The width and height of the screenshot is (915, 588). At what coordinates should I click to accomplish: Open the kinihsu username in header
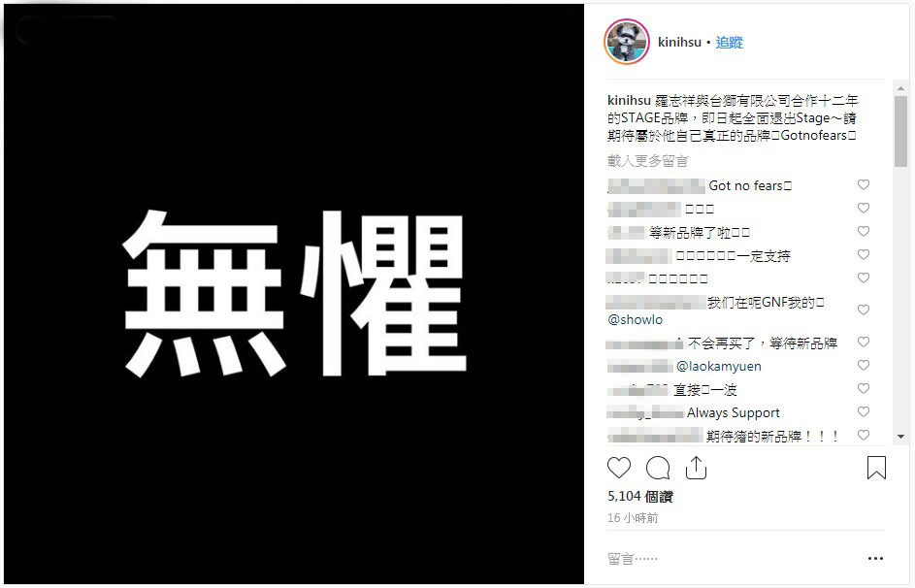click(x=679, y=42)
